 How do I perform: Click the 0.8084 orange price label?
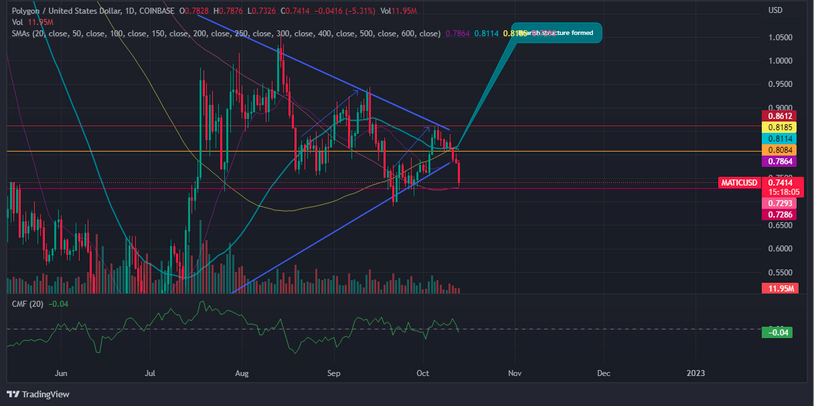coord(777,150)
